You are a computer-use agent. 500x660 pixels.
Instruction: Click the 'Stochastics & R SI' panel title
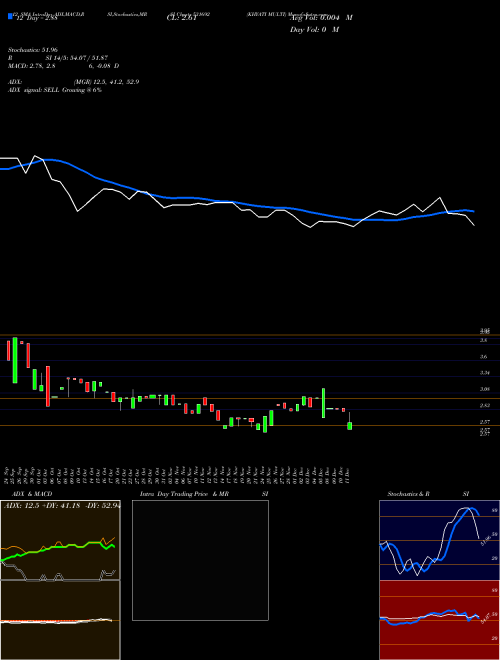pos(428,494)
